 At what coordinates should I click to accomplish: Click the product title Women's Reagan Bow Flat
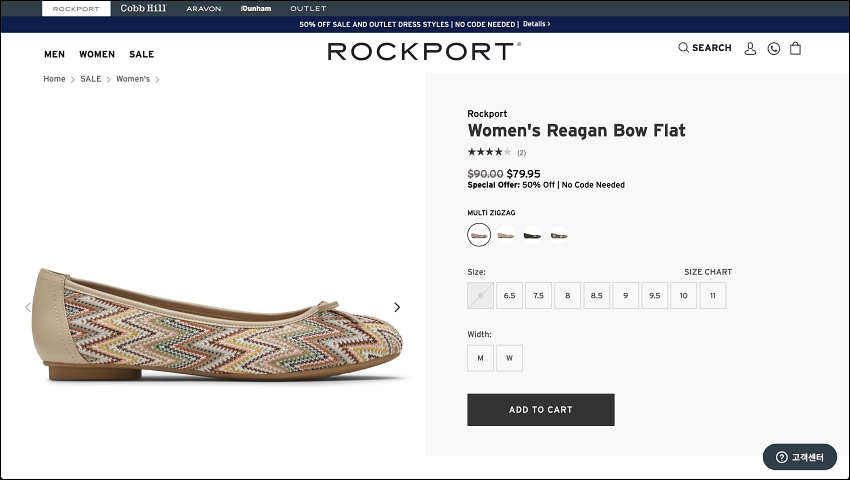pos(577,130)
